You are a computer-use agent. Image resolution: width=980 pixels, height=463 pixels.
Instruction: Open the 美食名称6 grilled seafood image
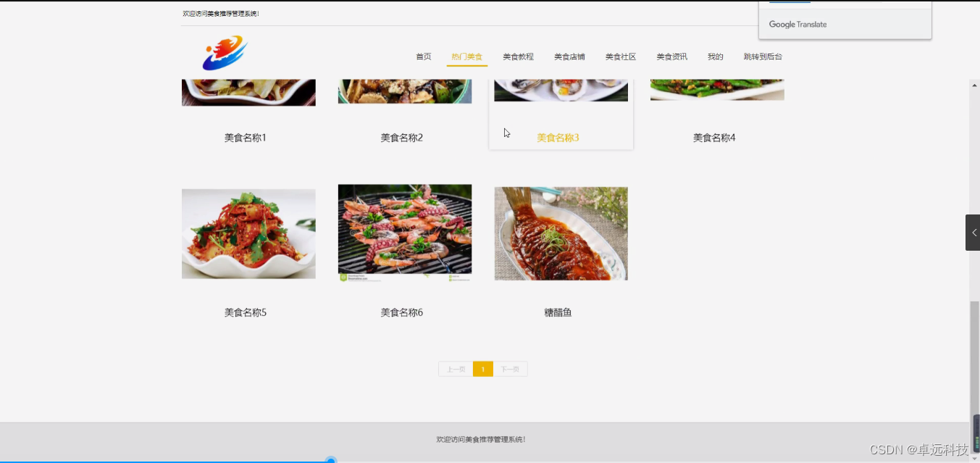click(404, 233)
